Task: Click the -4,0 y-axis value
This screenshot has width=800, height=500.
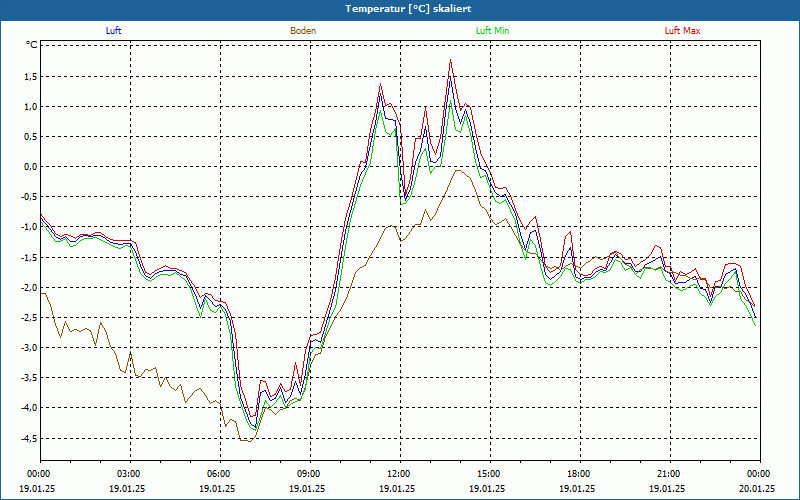Action: (29, 408)
